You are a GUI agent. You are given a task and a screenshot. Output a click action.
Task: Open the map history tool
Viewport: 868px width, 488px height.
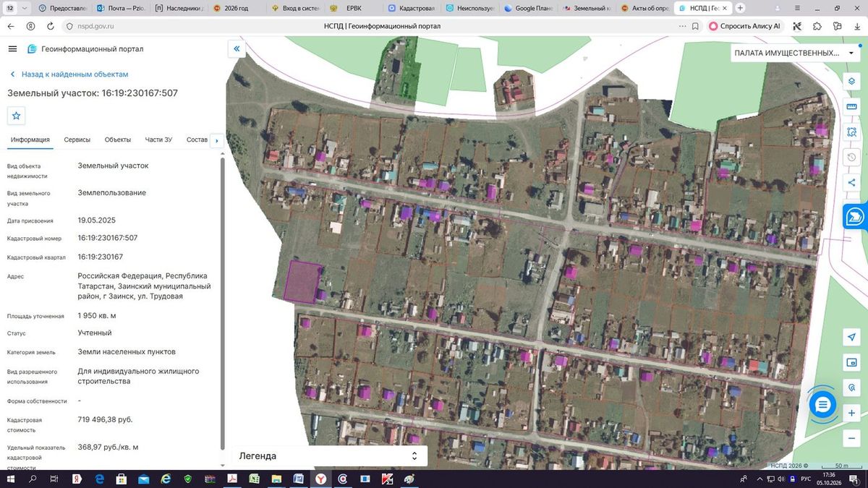[x=851, y=158]
